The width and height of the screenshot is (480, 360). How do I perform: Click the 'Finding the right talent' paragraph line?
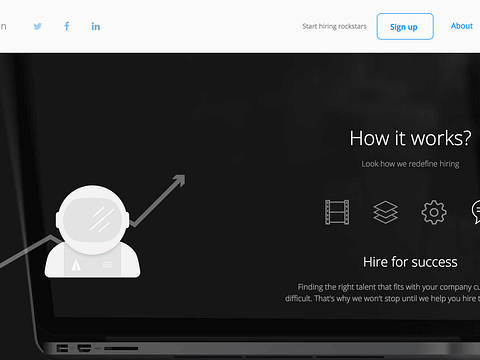[389, 287]
